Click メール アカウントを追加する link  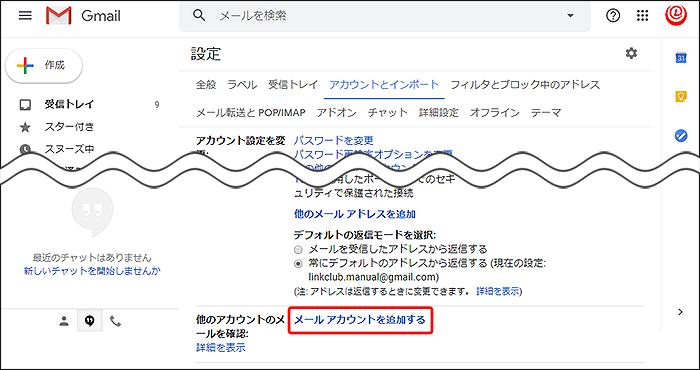pos(360,320)
